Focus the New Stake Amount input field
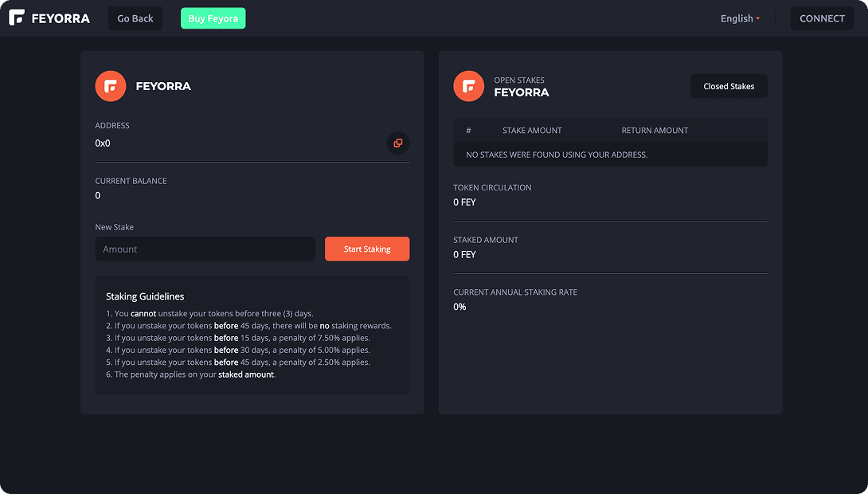The width and height of the screenshot is (868, 494). [x=205, y=249]
